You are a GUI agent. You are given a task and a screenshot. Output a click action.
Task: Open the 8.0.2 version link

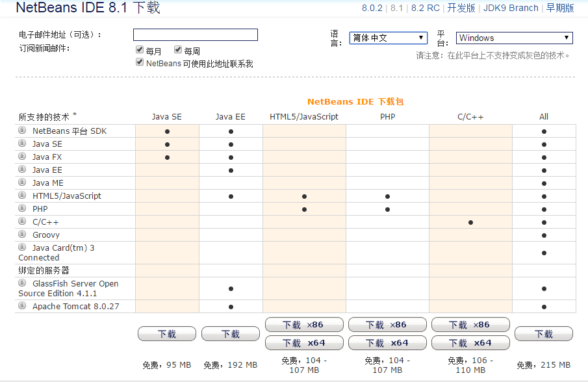coord(372,8)
